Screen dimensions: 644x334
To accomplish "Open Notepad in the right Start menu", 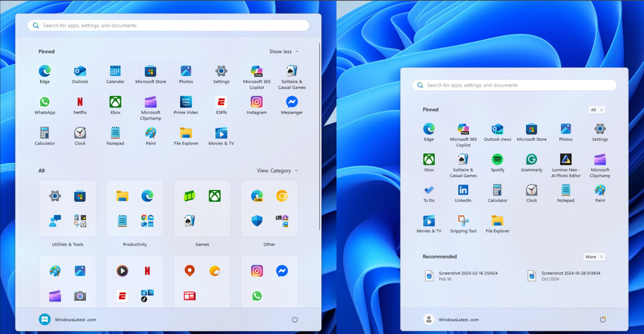I will click(x=566, y=193).
